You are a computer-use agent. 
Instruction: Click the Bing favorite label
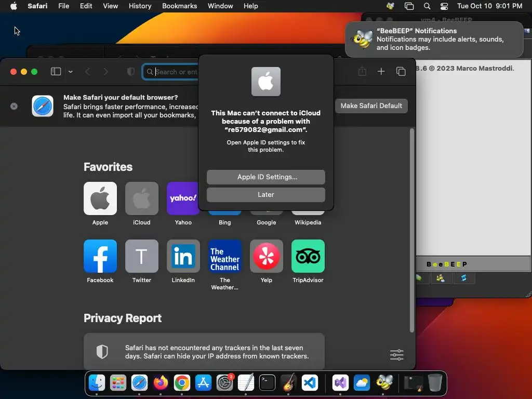pyautogui.click(x=224, y=222)
